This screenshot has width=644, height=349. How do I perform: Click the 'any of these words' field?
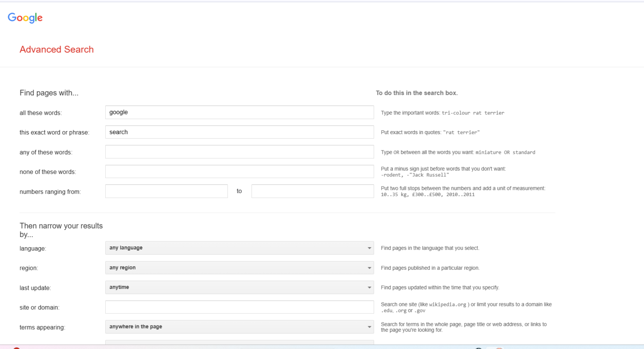click(239, 152)
